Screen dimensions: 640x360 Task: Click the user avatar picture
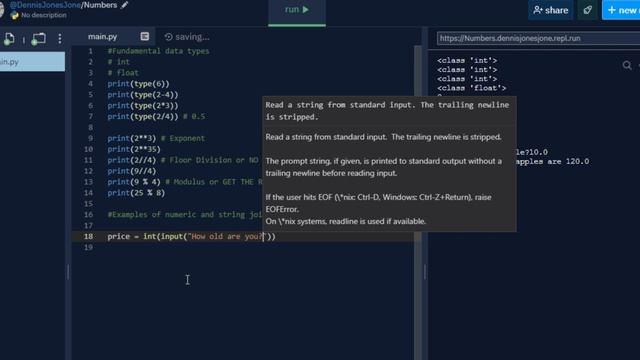[x=2, y=10]
